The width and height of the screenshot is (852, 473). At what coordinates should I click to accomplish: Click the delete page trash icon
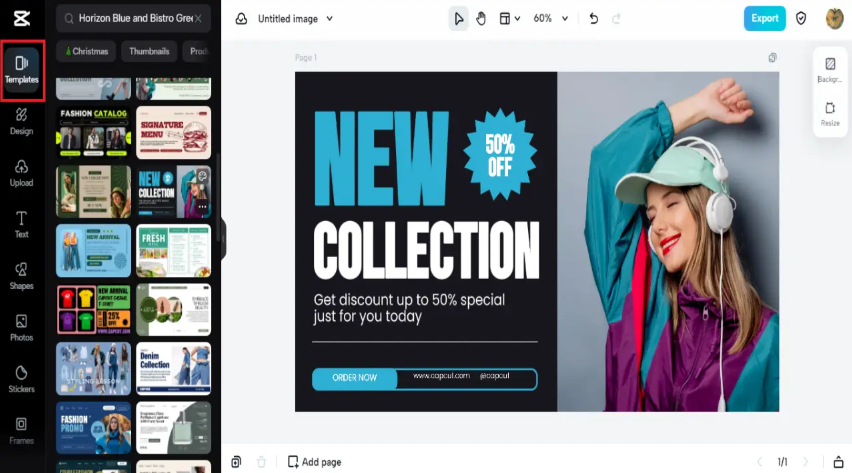click(x=261, y=462)
